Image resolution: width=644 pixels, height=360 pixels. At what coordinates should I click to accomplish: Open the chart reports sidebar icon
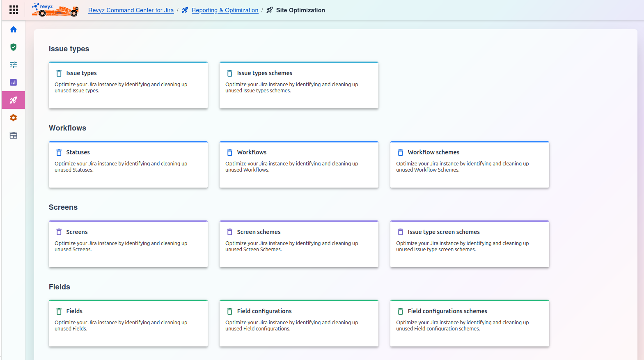pos(14,83)
